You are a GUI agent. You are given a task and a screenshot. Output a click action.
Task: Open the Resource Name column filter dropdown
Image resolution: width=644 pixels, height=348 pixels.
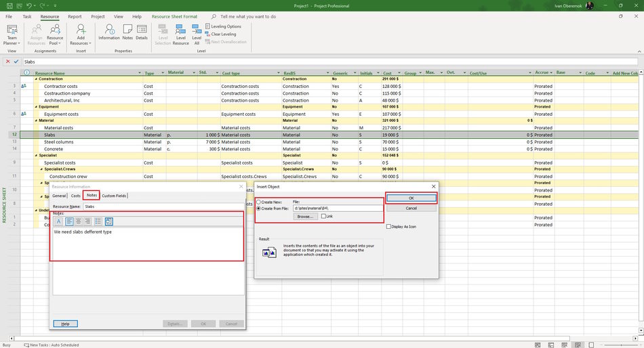[140, 73]
